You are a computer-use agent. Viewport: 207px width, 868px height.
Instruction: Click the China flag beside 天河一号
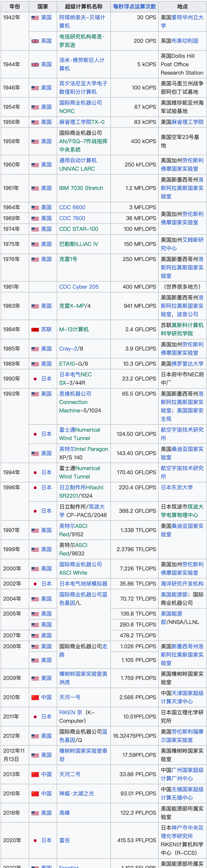point(35,698)
